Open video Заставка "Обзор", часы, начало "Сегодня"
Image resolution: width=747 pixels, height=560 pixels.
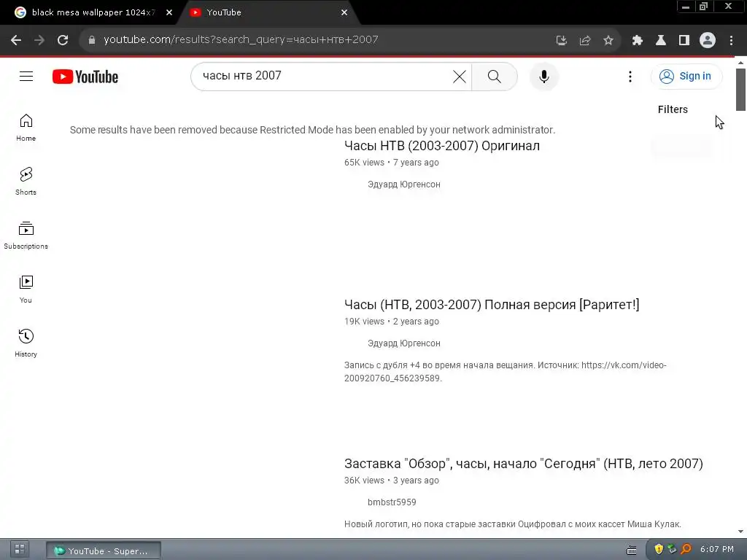pos(524,464)
